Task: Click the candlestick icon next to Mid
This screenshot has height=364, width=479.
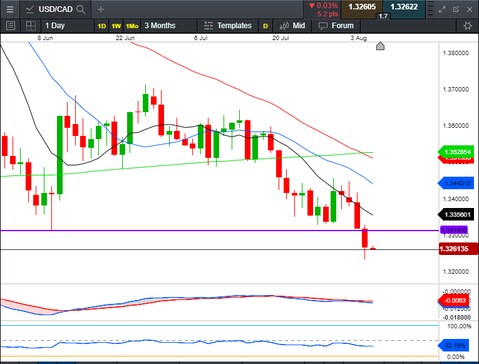Action: (284, 26)
